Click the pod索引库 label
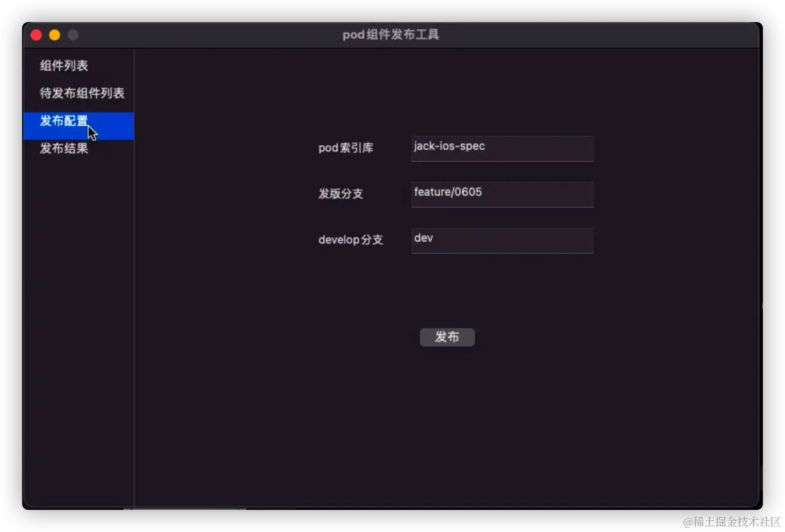 pos(346,148)
